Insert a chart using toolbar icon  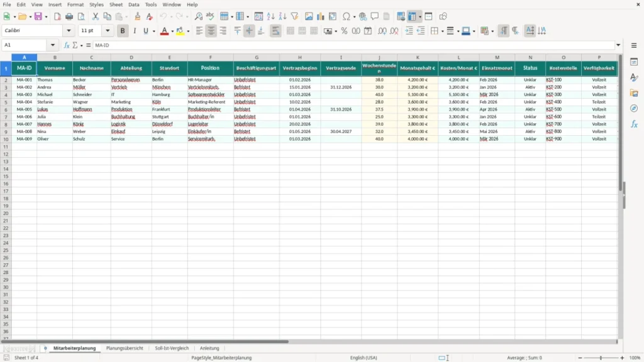[320, 16]
